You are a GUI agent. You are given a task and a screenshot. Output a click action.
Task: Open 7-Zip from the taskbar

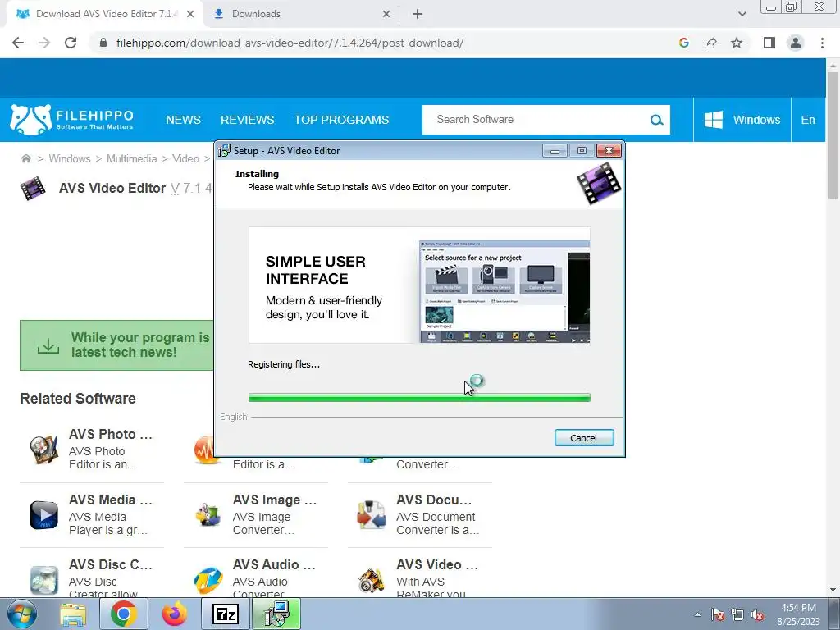click(x=225, y=614)
